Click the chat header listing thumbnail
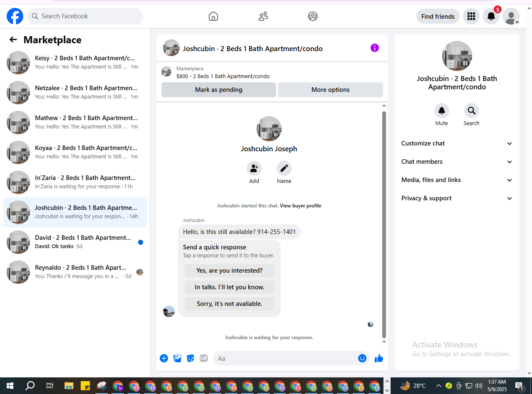 tap(171, 48)
